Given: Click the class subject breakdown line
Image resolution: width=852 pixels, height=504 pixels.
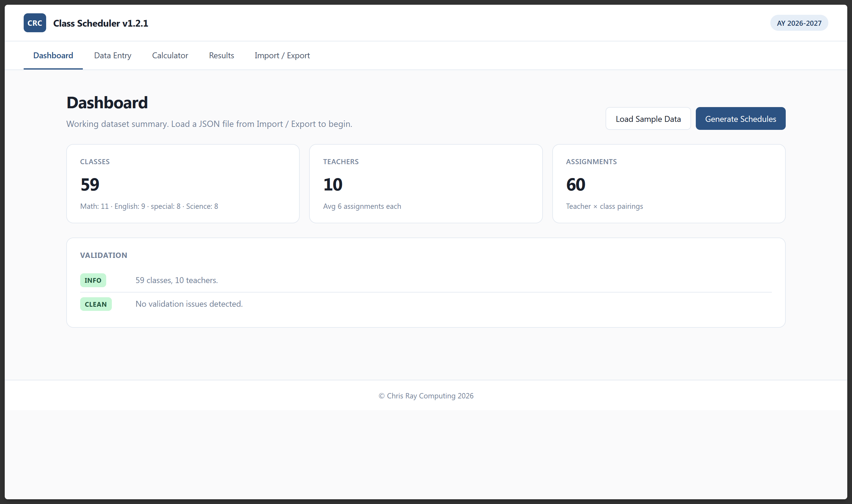Looking at the screenshot, I should (149, 206).
